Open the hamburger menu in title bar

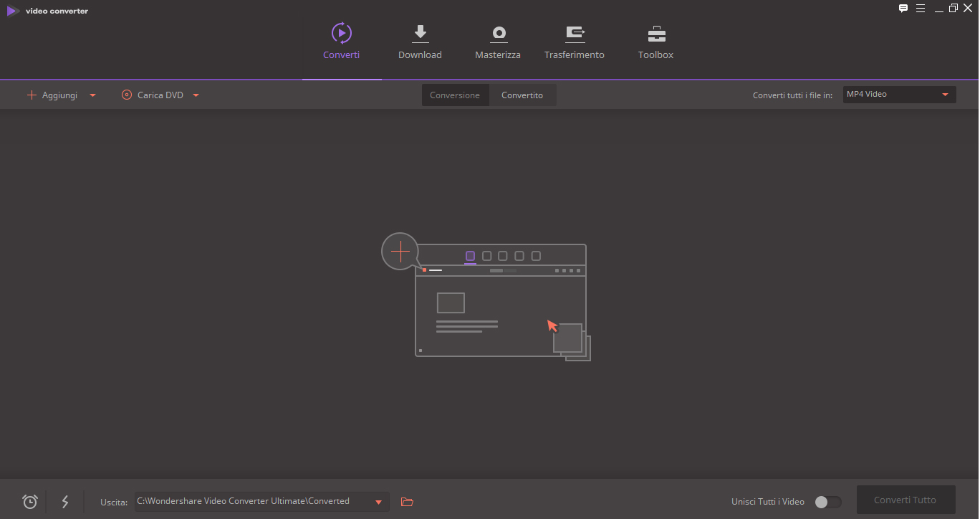[921, 9]
